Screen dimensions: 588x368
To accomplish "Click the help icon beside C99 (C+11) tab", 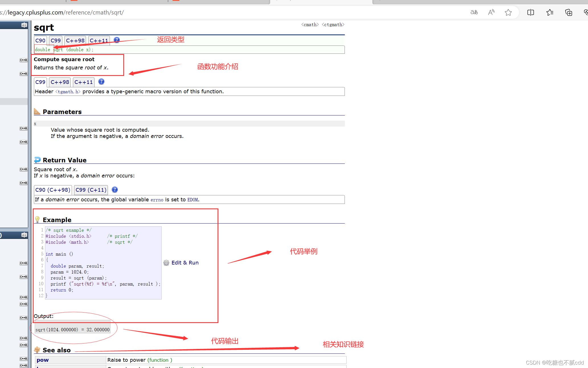I will 115,190.
